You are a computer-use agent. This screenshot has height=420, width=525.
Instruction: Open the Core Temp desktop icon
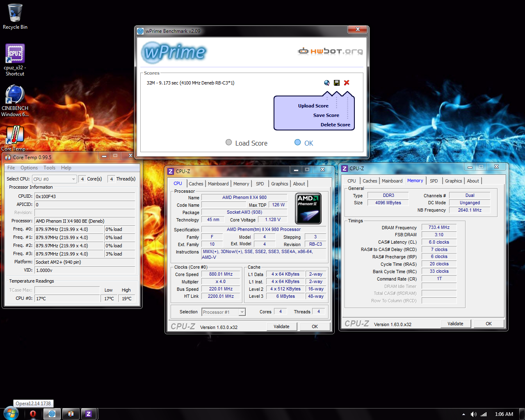(x=15, y=138)
